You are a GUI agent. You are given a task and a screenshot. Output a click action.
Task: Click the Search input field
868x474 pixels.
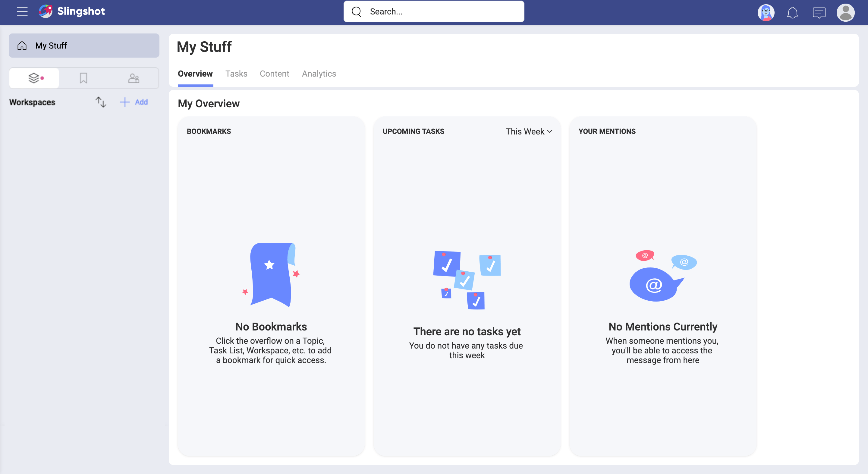pos(434,12)
